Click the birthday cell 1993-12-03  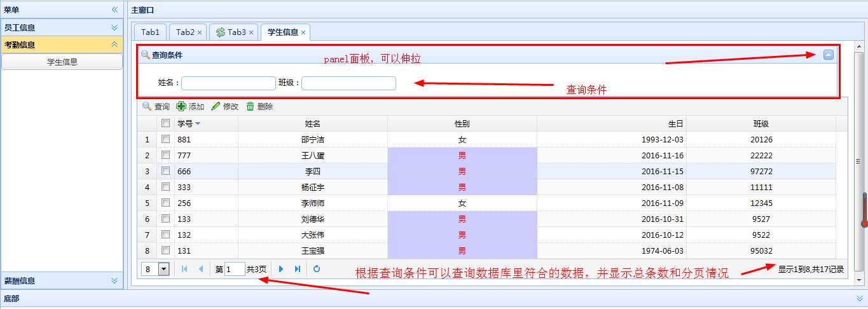[x=612, y=139]
